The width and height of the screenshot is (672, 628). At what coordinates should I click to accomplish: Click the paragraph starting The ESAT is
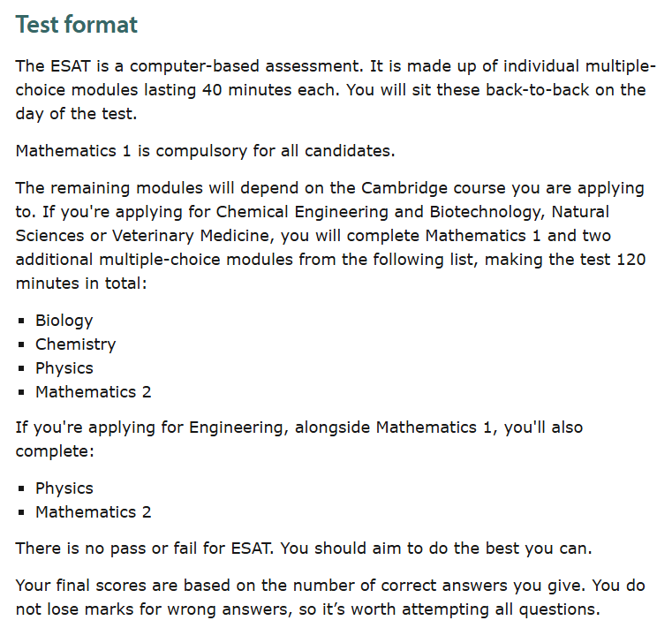coord(336,90)
